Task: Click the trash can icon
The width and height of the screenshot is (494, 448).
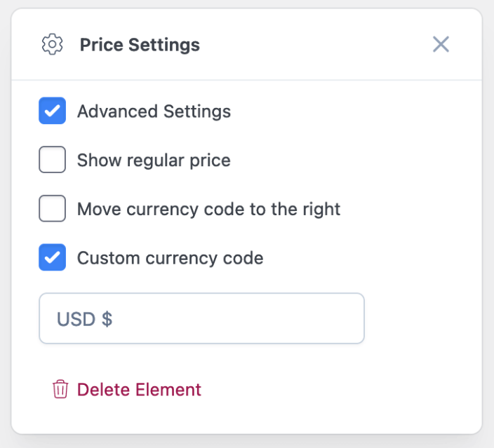Action: 60,389
